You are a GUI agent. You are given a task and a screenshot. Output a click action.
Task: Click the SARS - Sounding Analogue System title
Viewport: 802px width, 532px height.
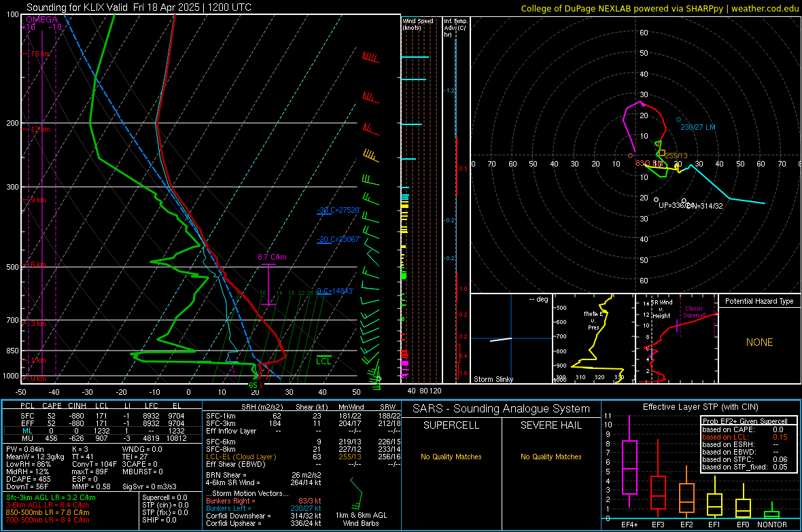[502, 409]
